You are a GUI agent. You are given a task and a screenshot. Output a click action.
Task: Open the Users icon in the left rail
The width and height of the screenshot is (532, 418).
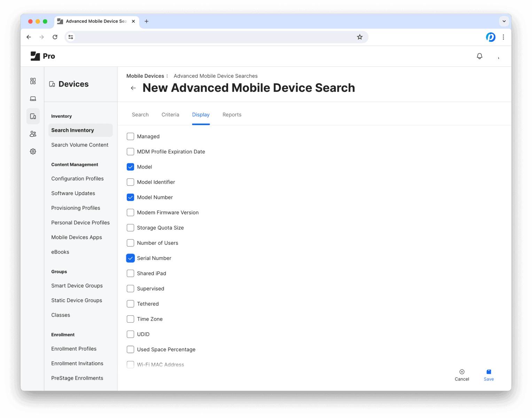click(33, 134)
